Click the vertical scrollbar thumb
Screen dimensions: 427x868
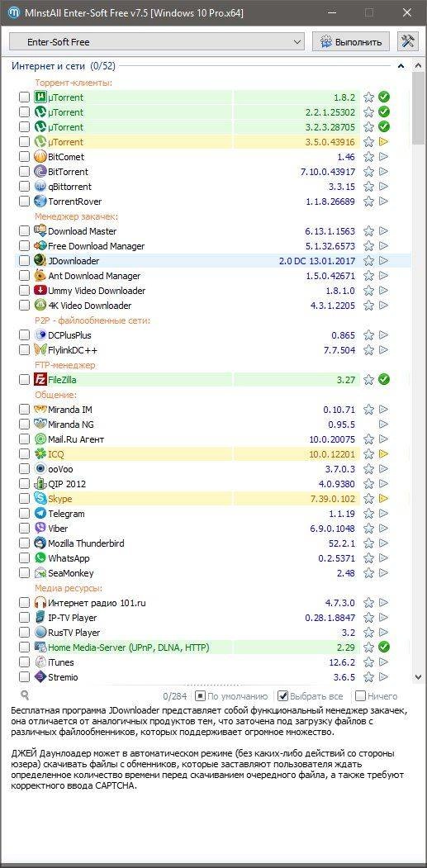[418, 109]
